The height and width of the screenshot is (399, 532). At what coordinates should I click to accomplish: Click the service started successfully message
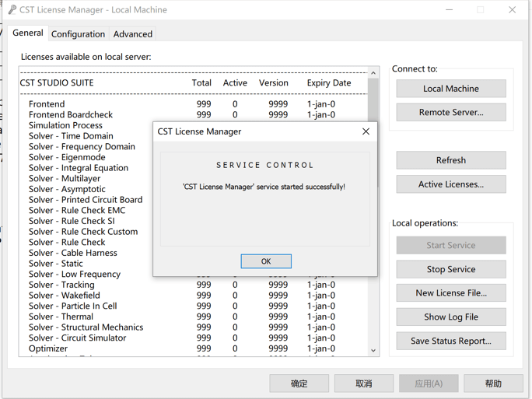pyautogui.click(x=264, y=187)
